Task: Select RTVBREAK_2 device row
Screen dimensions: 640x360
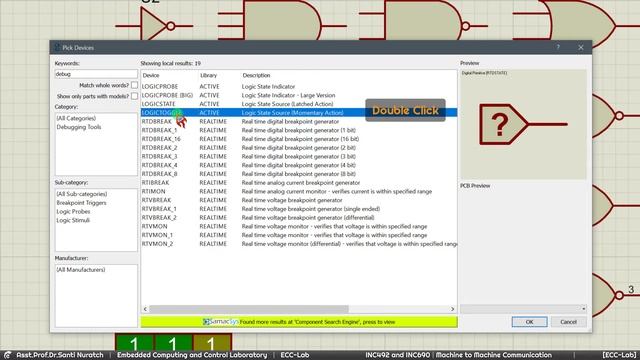Action: (x=299, y=218)
